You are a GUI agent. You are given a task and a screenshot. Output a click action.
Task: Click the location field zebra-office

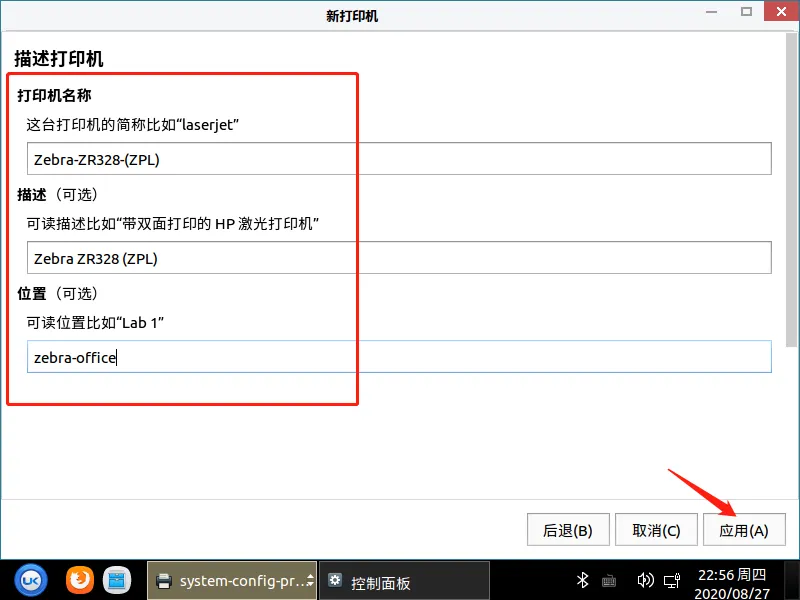[x=399, y=357]
